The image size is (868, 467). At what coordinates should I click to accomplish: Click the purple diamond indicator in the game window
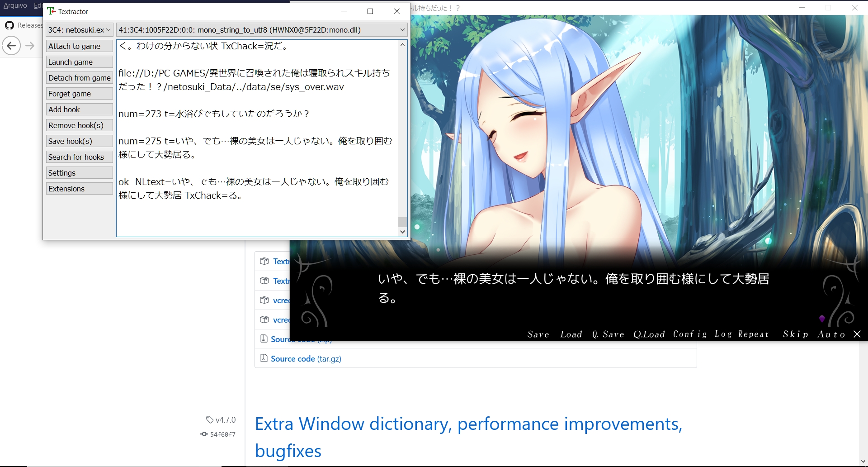[x=821, y=318]
